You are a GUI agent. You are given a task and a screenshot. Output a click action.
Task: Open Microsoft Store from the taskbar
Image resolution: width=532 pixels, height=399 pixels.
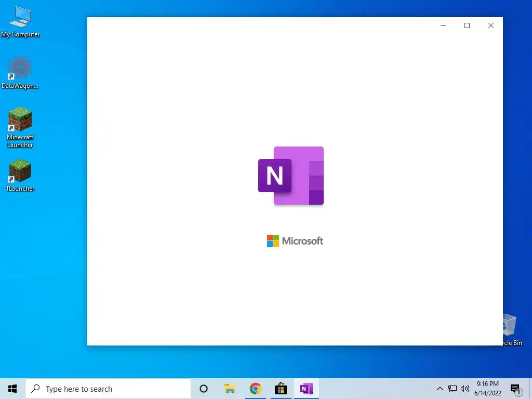(281, 389)
